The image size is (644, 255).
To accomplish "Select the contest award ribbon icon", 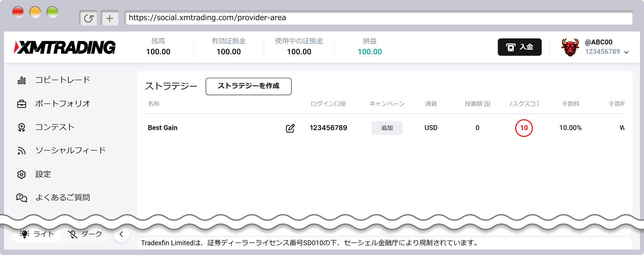I will [21, 127].
